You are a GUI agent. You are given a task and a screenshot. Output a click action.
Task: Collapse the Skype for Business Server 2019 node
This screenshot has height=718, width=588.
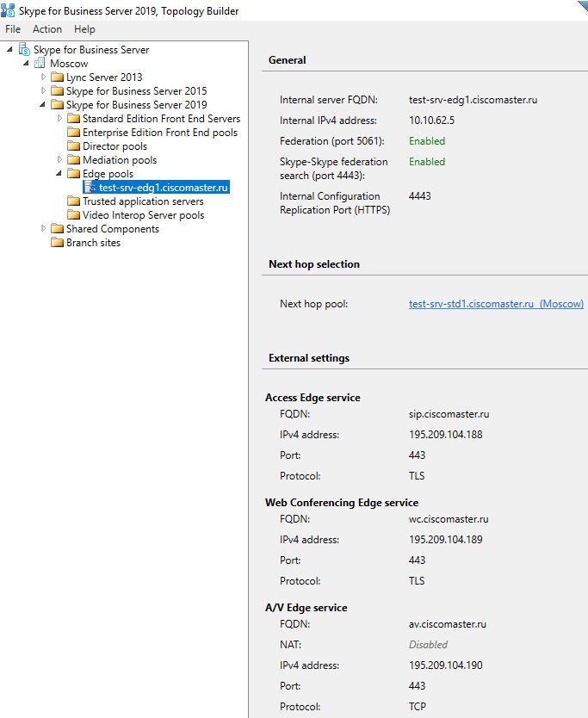point(42,105)
